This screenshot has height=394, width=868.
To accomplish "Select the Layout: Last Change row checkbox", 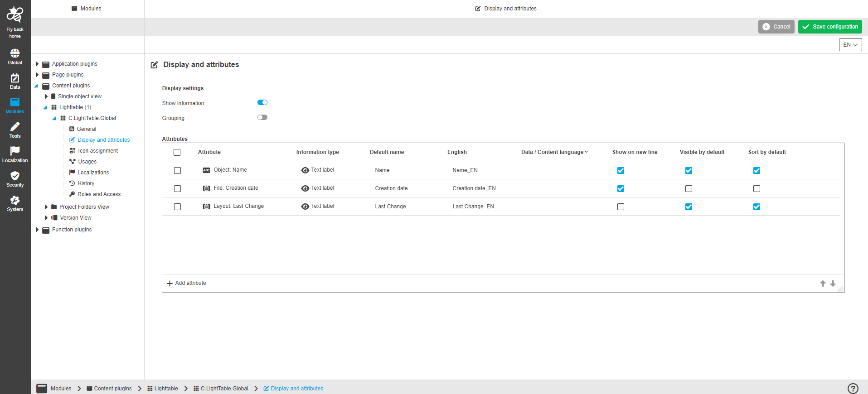I will 177,207.
